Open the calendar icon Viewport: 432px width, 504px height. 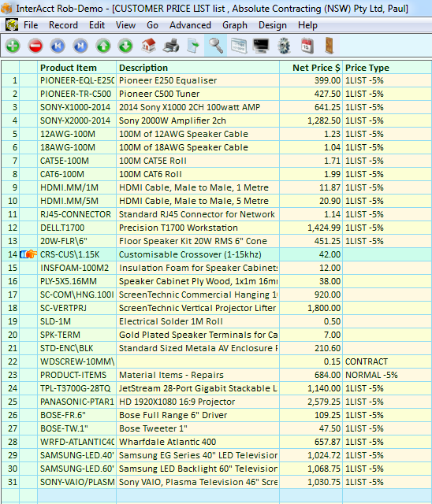click(307, 46)
